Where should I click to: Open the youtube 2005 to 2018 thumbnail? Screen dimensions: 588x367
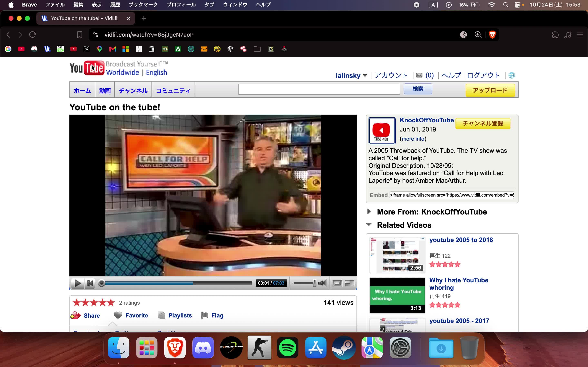tap(397, 255)
